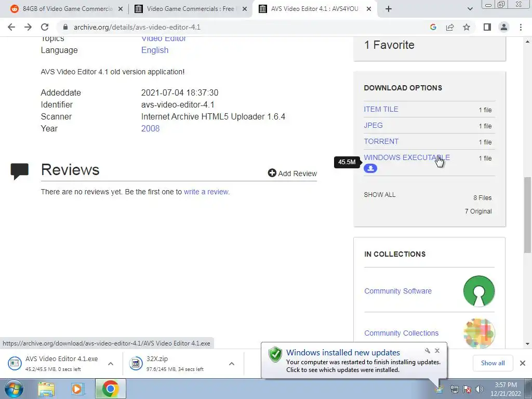This screenshot has width=532, height=399.
Task: Close the downloads bar
Action: [x=523, y=363]
